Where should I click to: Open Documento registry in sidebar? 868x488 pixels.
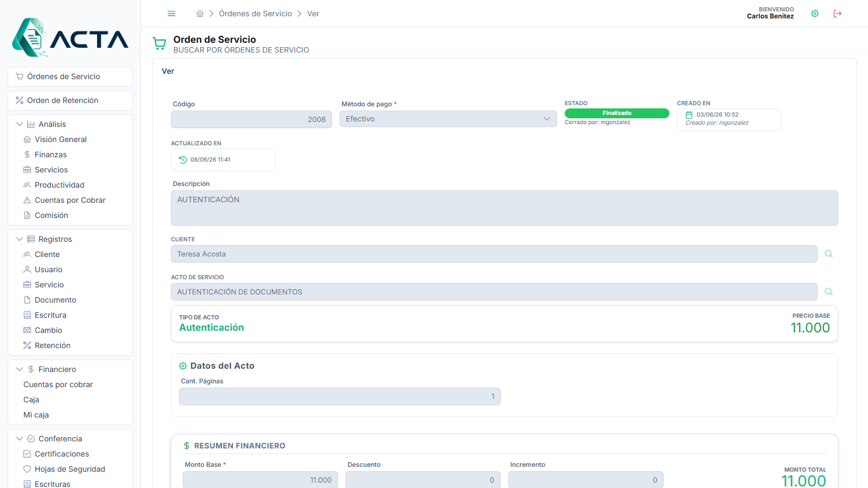pos(55,300)
